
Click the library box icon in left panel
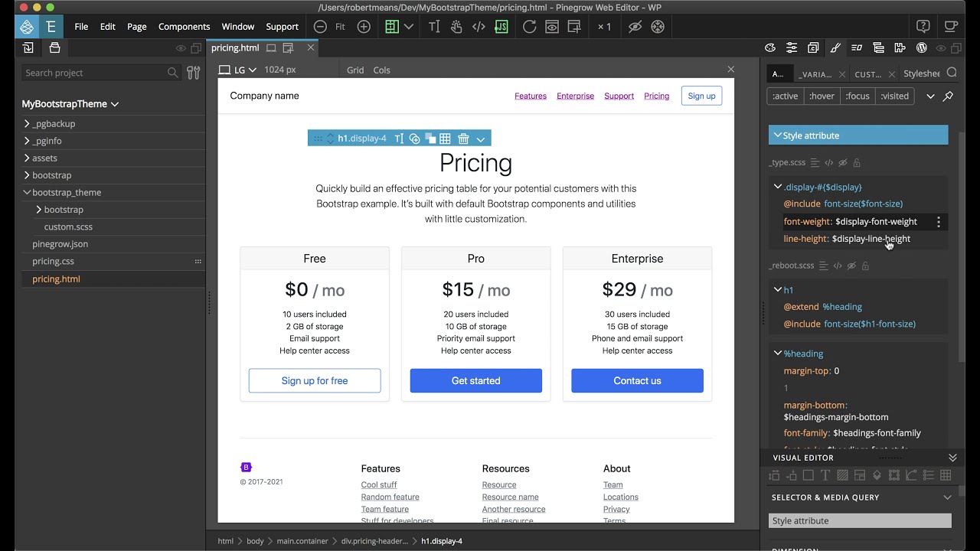click(x=54, y=47)
